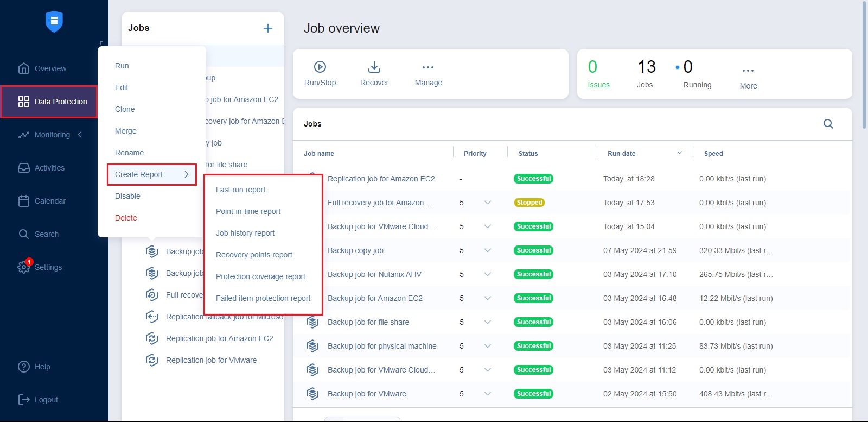This screenshot has height=422, width=868.
Task: Open Settings gear with notification badge
Action: click(24, 267)
